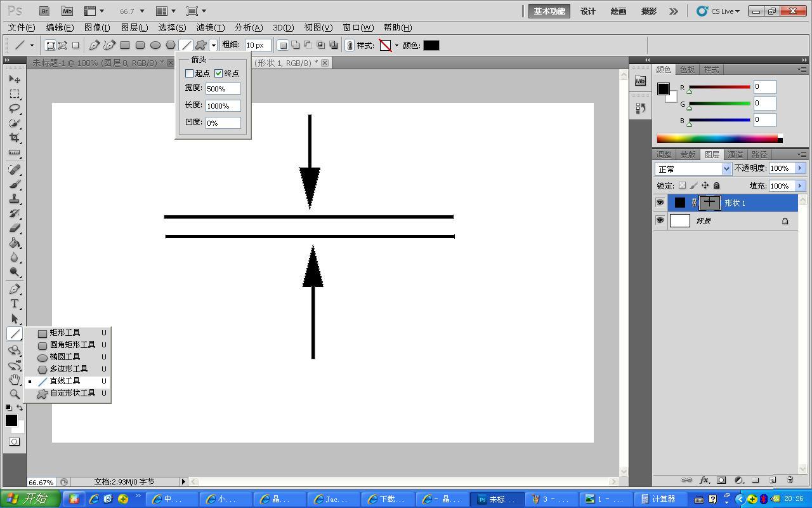
Task: Click the 宽度 500% field
Action: pyautogui.click(x=223, y=89)
